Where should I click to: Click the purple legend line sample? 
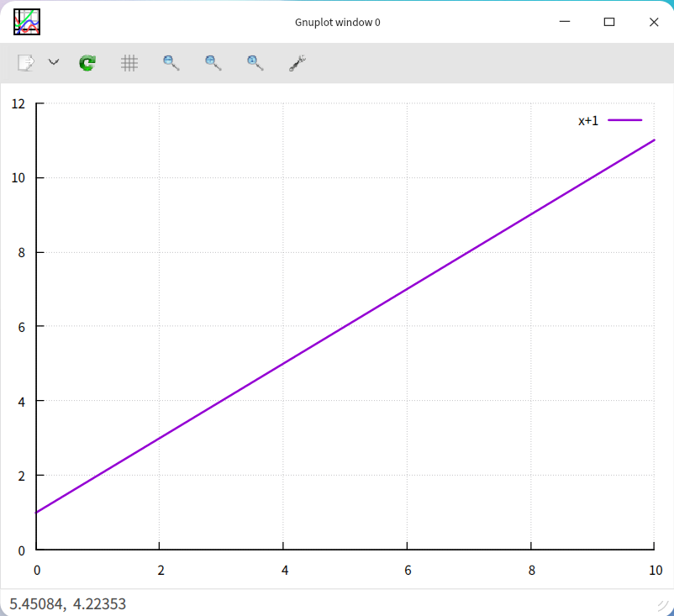pos(625,120)
